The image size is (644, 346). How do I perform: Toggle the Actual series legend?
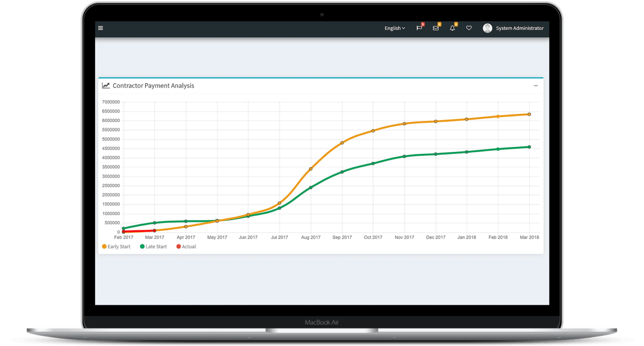(x=186, y=246)
